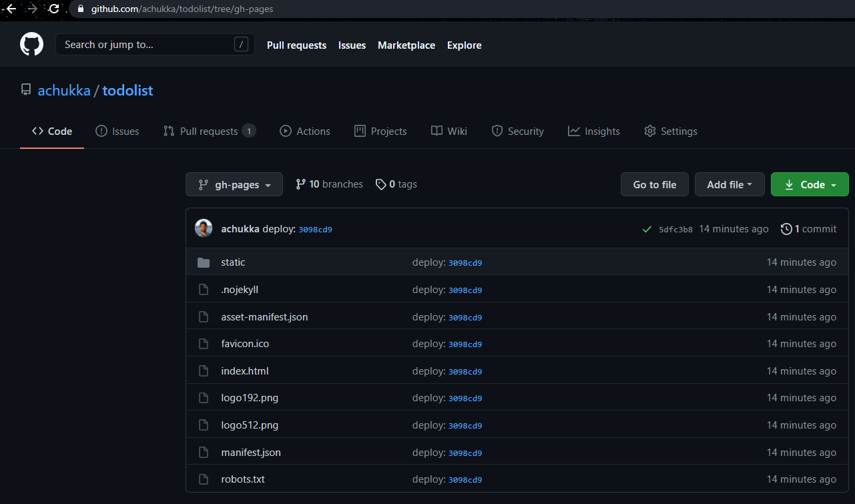Open commit hash 5dfc3b8

coord(675,230)
